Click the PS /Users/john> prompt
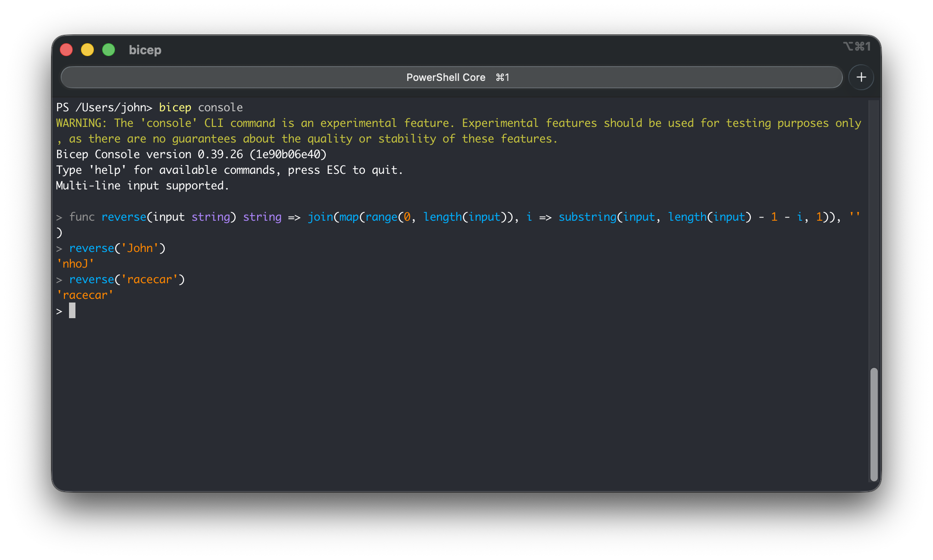Viewport: 933px width, 560px height. click(104, 108)
